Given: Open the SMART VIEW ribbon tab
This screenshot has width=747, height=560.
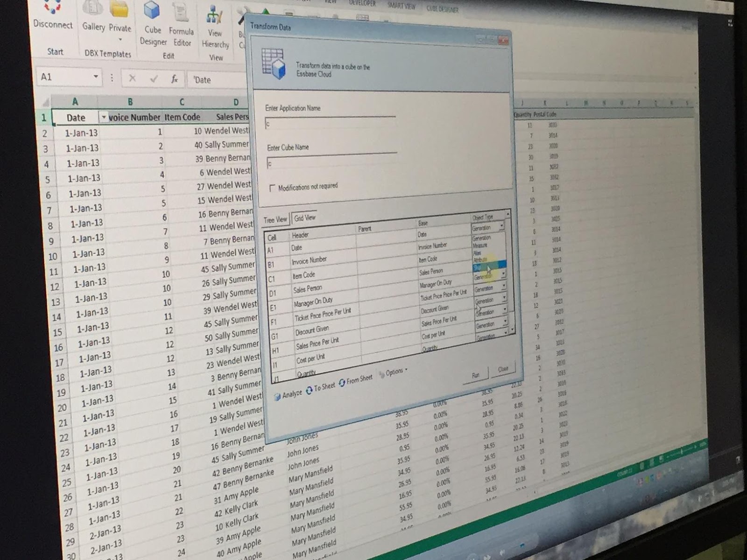Looking at the screenshot, I should pyautogui.click(x=402, y=5).
